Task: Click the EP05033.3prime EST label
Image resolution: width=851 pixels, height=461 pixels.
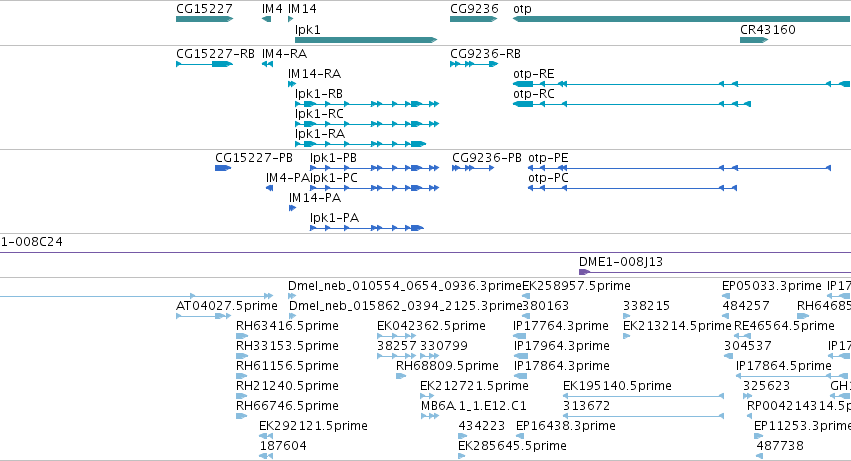Action: click(x=772, y=286)
